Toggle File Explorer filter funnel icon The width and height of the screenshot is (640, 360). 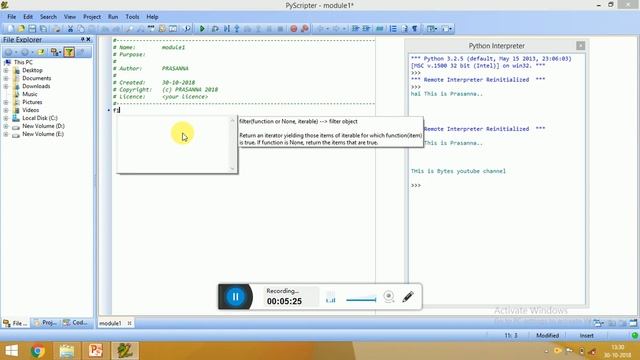tap(69, 52)
